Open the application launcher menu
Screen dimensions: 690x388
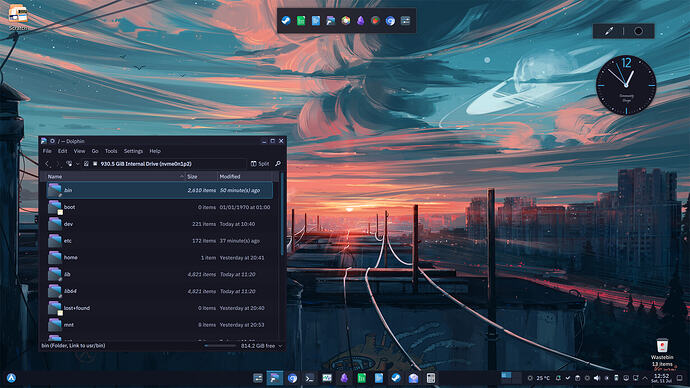coord(11,378)
